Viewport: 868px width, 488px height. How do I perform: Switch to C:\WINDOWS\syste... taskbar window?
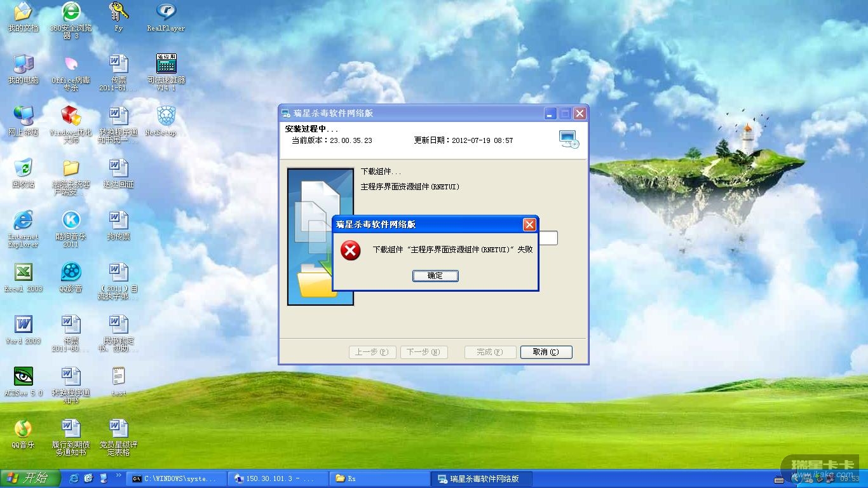pos(176,478)
